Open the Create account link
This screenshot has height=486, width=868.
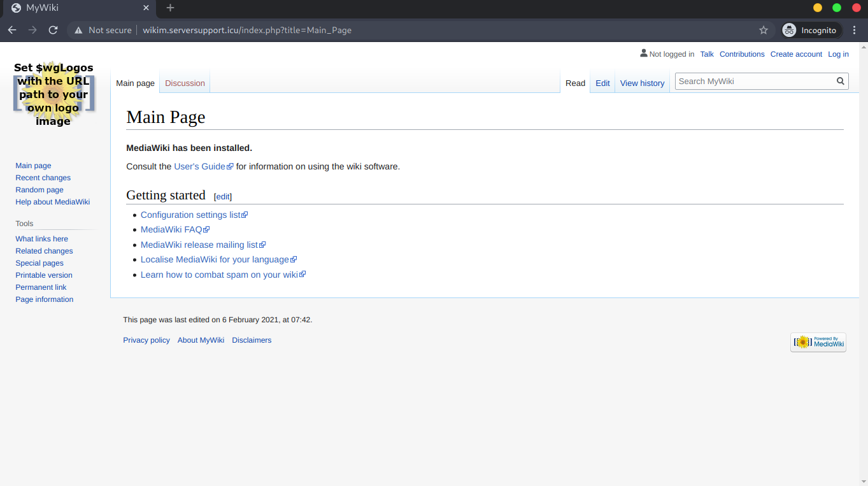pyautogui.click(x=796, y=54)
